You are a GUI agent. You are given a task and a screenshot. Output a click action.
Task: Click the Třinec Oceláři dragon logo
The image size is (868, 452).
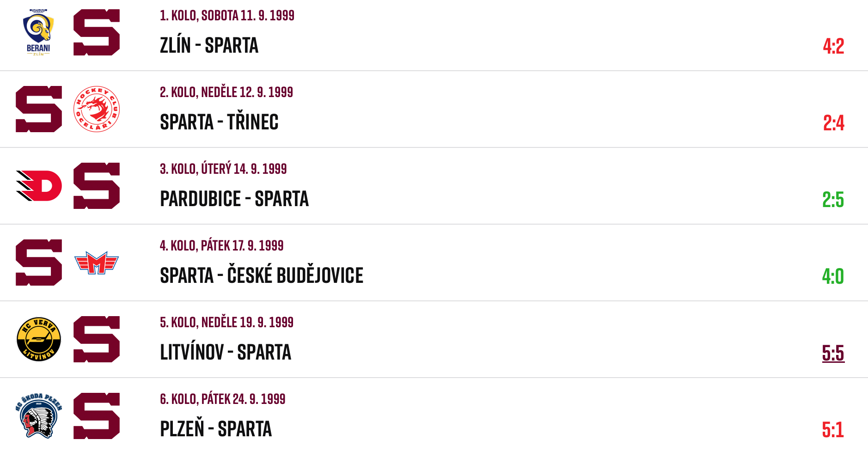tap(97, 109)
